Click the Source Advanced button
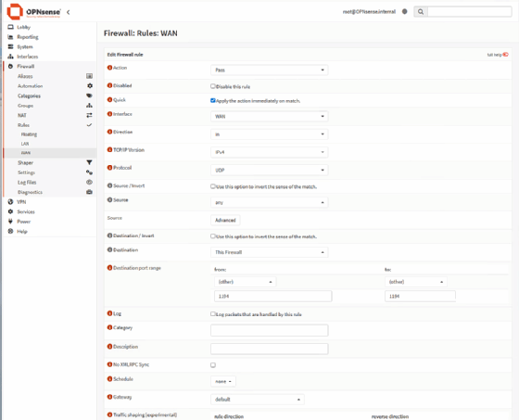 pos(225,221)
